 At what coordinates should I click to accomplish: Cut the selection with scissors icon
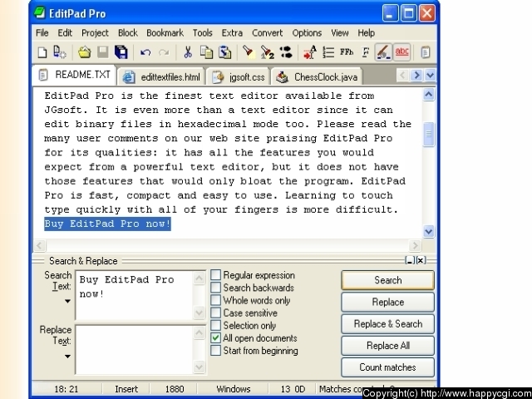tap(188, 52)
